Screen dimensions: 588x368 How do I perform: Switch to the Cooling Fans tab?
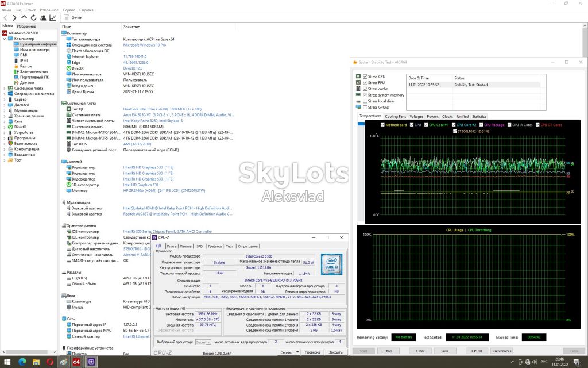tap(395, 116)
